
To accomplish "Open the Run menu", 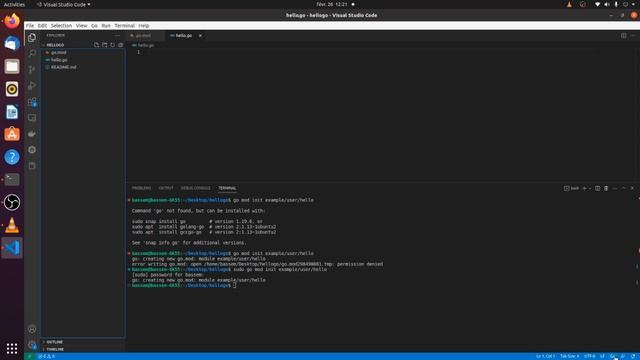I will coord(106,26).
